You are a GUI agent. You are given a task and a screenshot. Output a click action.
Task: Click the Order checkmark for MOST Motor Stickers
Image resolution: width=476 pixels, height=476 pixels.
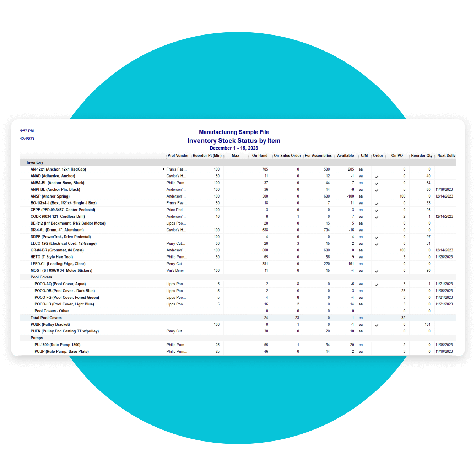pyautogui.click(x=377, y=271)
